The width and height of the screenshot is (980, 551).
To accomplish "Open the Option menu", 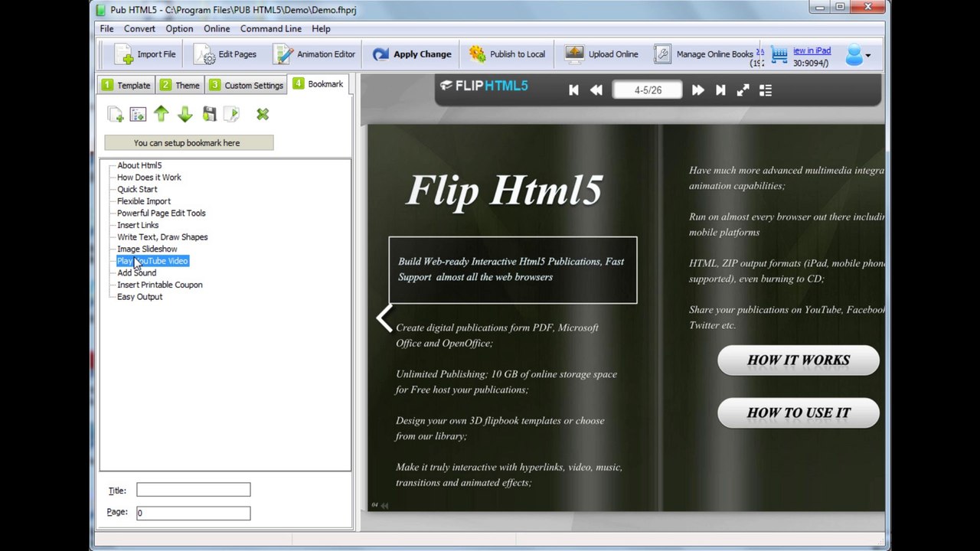I will pos(179,28).
